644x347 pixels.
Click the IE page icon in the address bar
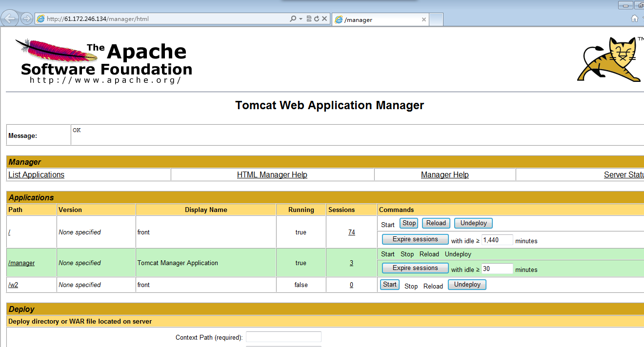pos(41,19)
